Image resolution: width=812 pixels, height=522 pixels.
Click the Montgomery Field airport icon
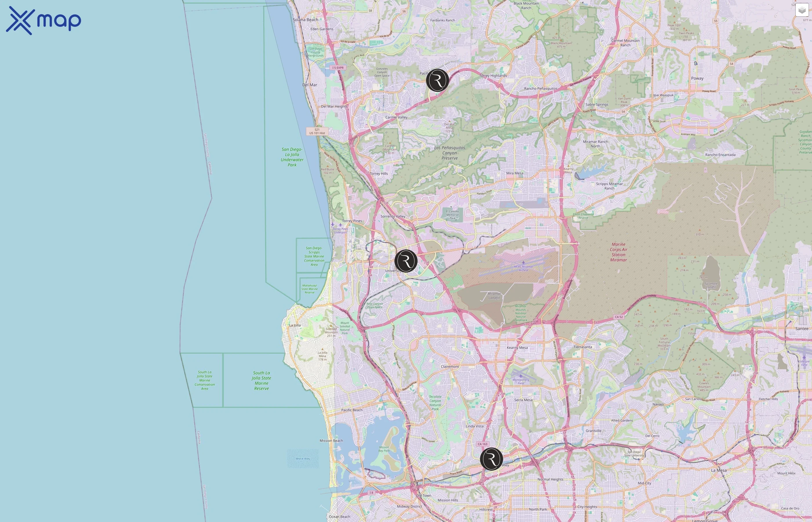click(x=521, y=376)
